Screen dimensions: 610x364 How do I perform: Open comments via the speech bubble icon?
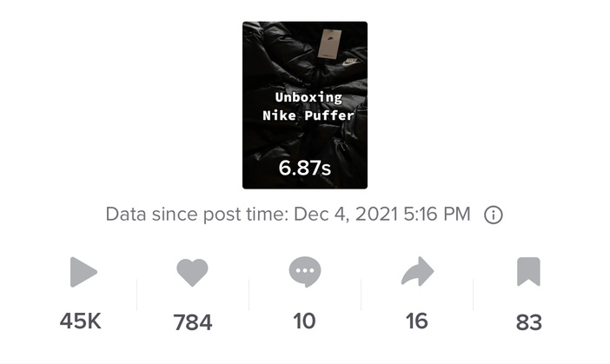304,272
